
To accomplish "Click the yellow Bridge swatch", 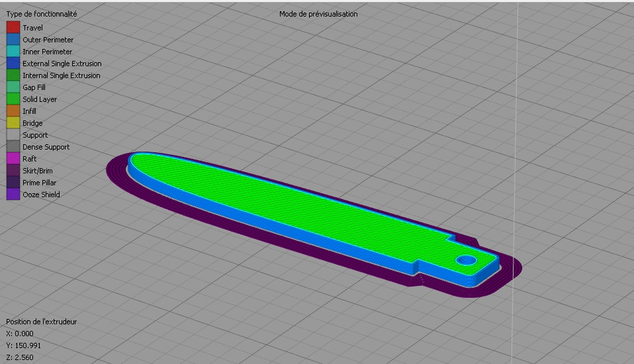I will [x=13, y=123].
